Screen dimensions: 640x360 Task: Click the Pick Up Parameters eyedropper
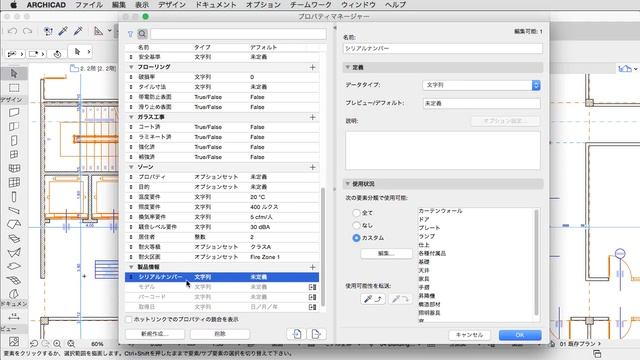pyautogui.click(x=63, y=31)
